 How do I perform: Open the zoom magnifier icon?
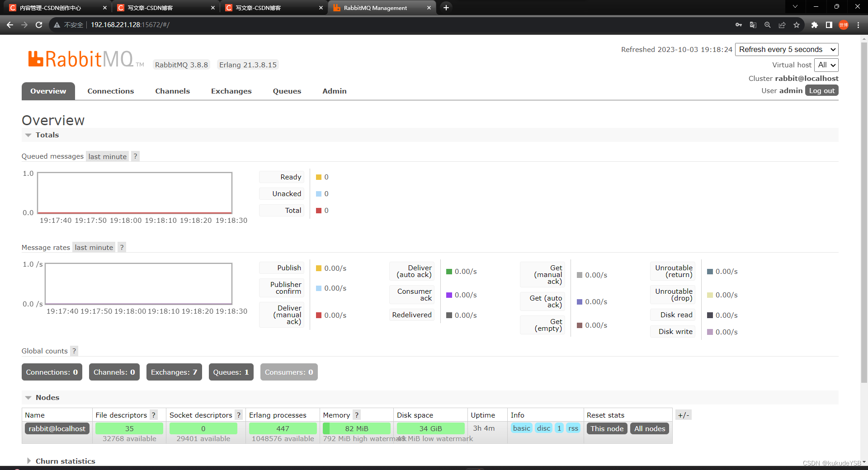click(x=768, y=25)
